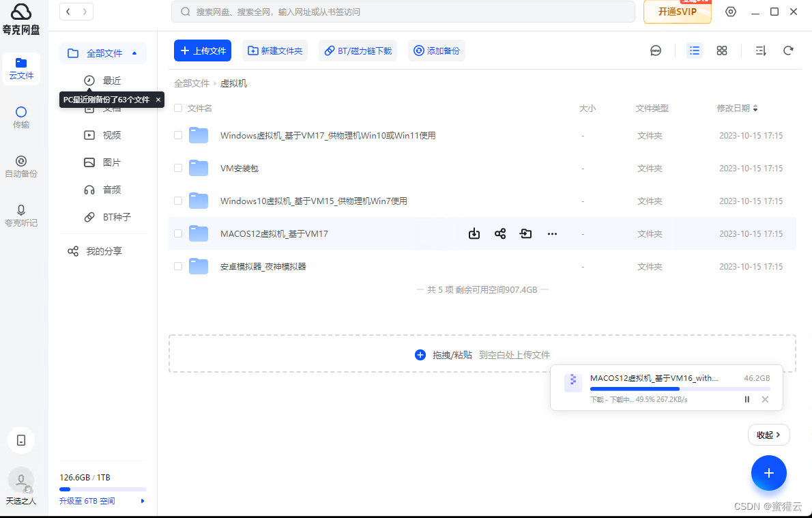This screenshot has height=518, width=812.
Task: Click the mobile phone icon in sidebar
Action: [x=21, y=440]
